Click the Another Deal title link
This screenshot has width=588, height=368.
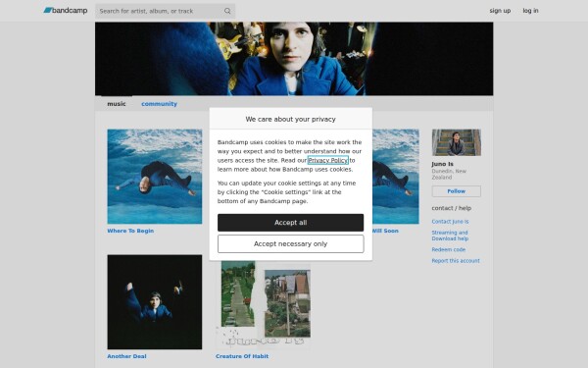[126, 356]
